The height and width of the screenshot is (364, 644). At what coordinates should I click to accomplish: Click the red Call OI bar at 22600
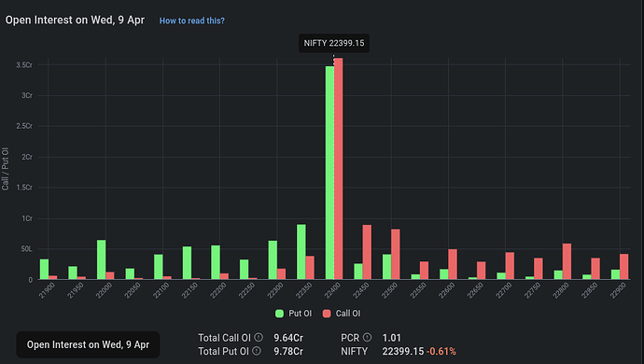tap(453, 264)
